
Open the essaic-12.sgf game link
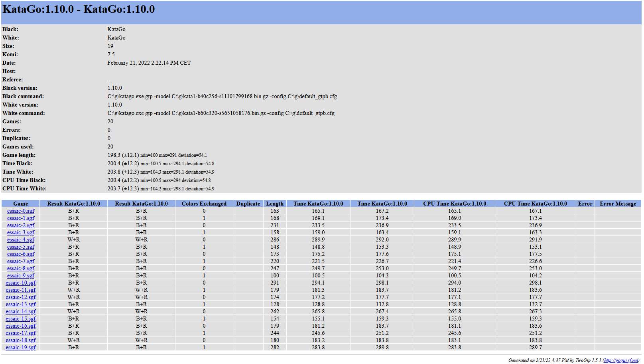21,297
